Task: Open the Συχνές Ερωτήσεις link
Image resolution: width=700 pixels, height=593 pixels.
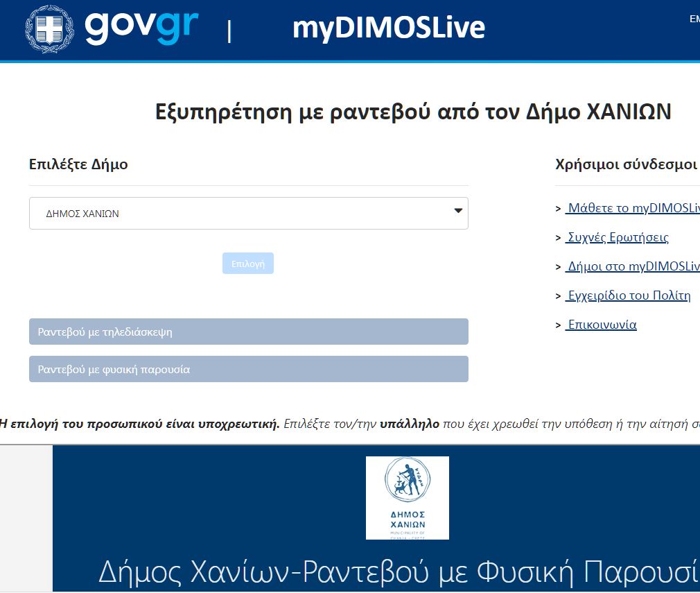Action: click(x=617, y=237)
